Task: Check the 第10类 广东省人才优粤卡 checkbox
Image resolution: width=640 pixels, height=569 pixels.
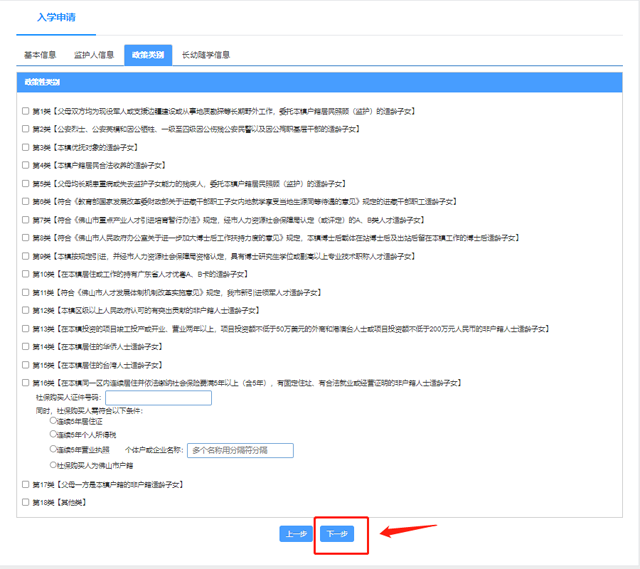Action: [x=26, y=273]
